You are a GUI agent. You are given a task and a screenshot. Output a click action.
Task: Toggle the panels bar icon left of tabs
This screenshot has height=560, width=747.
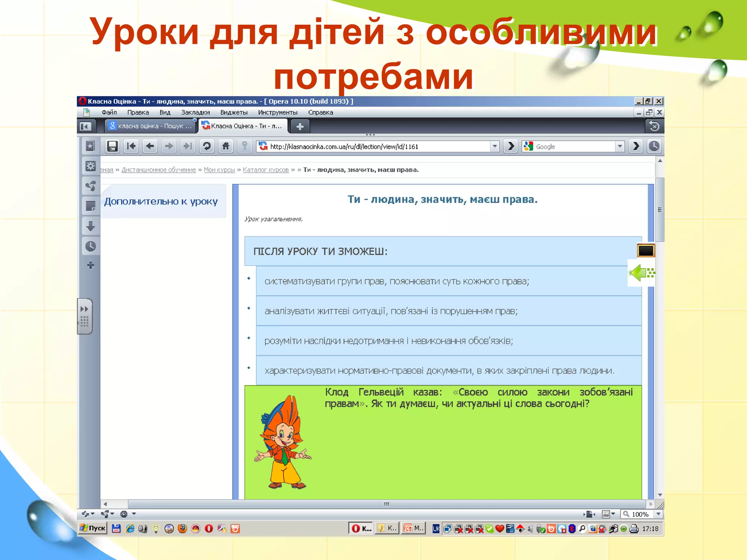click(x=86, y=126)
